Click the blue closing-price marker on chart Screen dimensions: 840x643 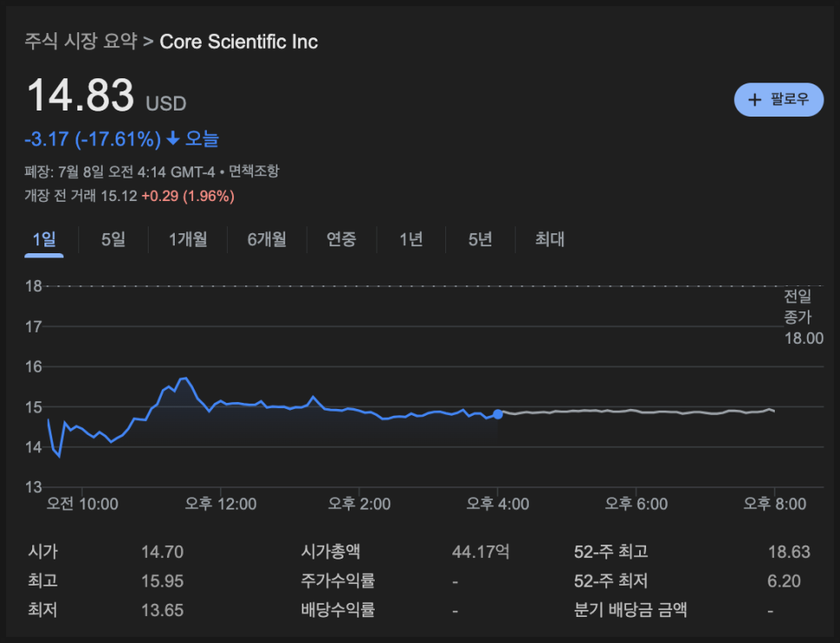pyautogui.click(x=497, y=413)
